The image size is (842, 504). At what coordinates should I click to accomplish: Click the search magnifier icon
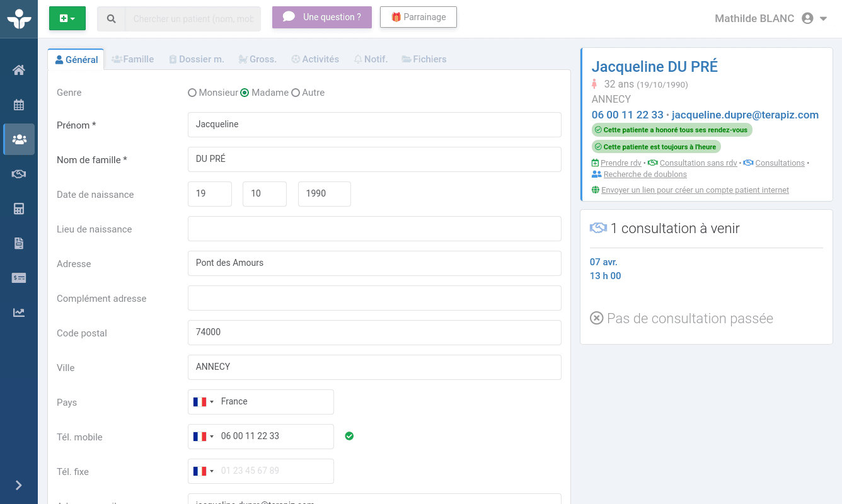pyautogui.click(x=112, y=19)
